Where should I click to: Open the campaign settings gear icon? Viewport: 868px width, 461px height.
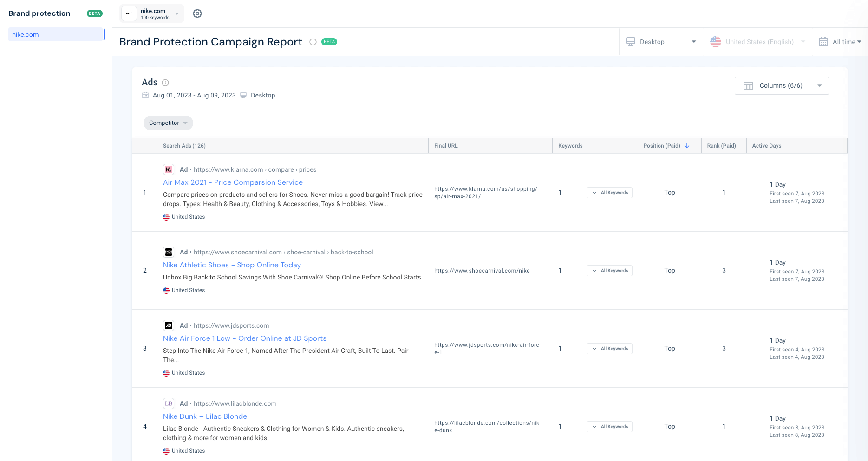tap(197, 13)
